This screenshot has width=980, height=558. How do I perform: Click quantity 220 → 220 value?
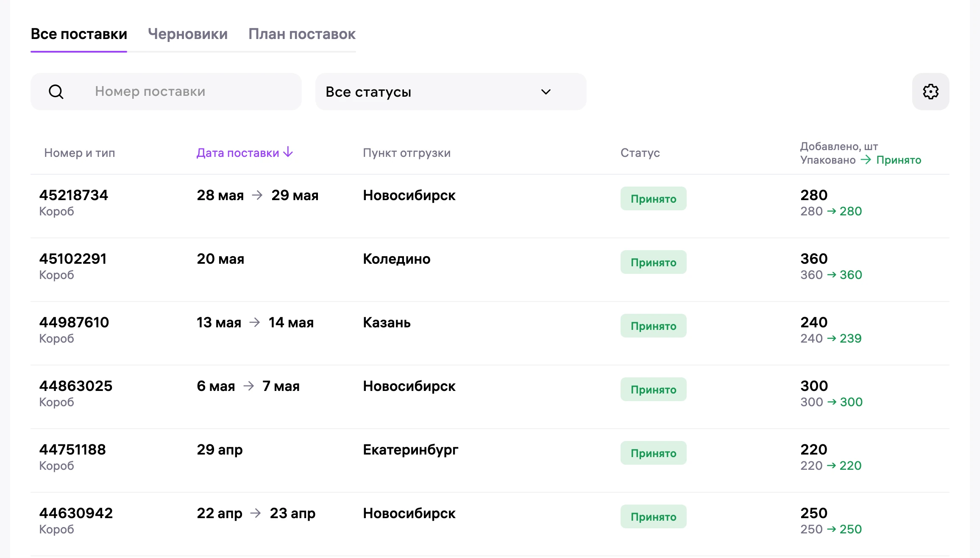(831, 466)
